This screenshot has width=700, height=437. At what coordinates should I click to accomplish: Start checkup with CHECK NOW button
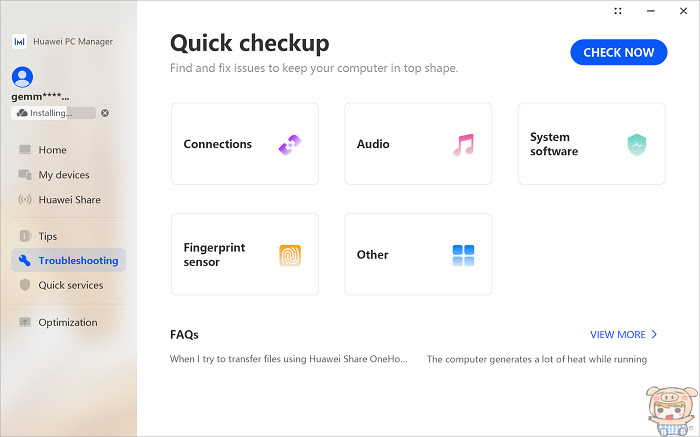[619, 52]
